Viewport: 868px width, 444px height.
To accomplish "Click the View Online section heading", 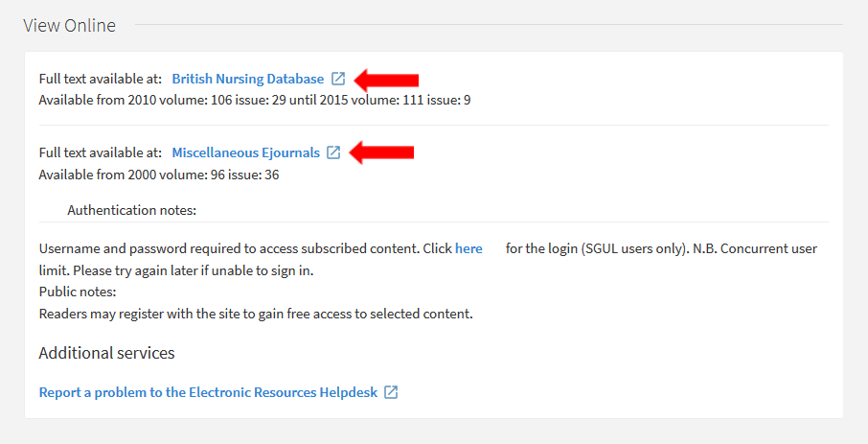I will [69, 26].
